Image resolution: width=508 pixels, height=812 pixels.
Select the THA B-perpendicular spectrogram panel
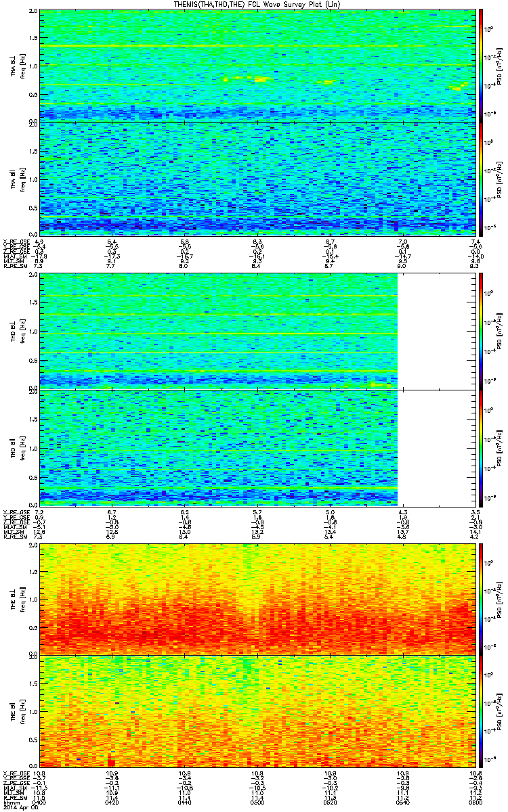pos(257,66)
